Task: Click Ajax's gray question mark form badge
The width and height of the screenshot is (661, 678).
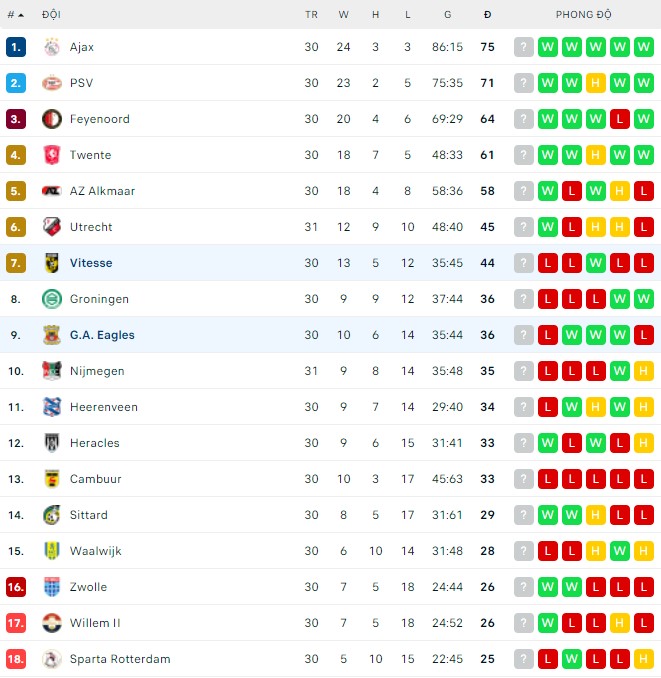Action: click(x=524, y=47)
